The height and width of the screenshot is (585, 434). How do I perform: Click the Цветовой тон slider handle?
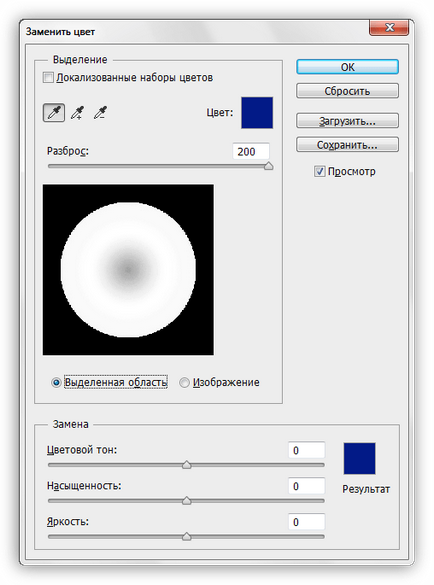point(187,465)
